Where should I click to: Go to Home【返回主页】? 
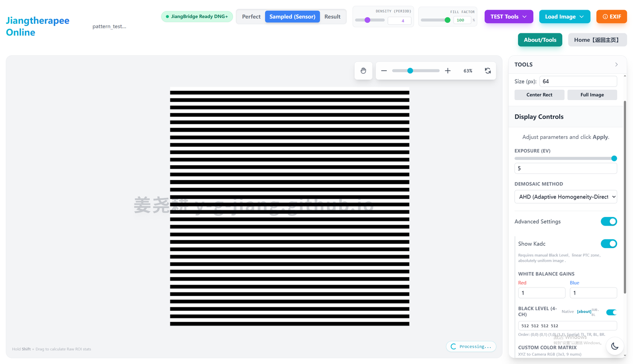click(x=597, y=40)
